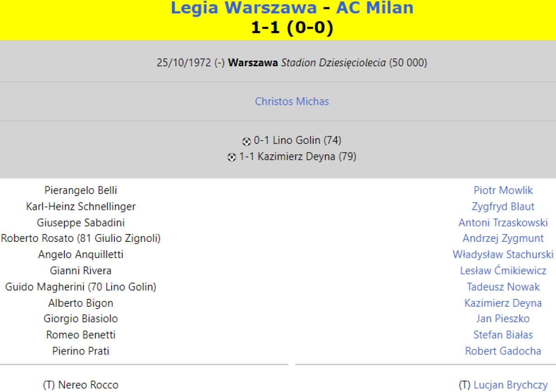This screenshot has height=392, width=556.
Task: Click the soccer ball icon beside Lino Golin goal
Action: (x=246, y=141)
